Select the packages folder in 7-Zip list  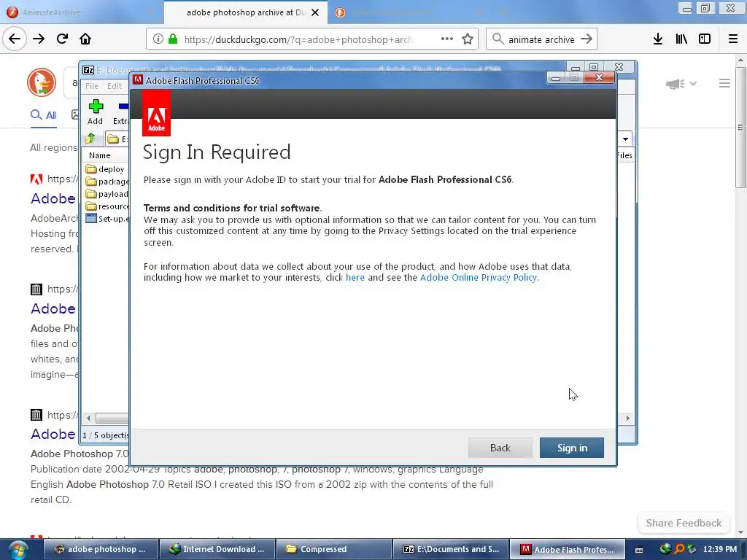[x=107, y=182]
